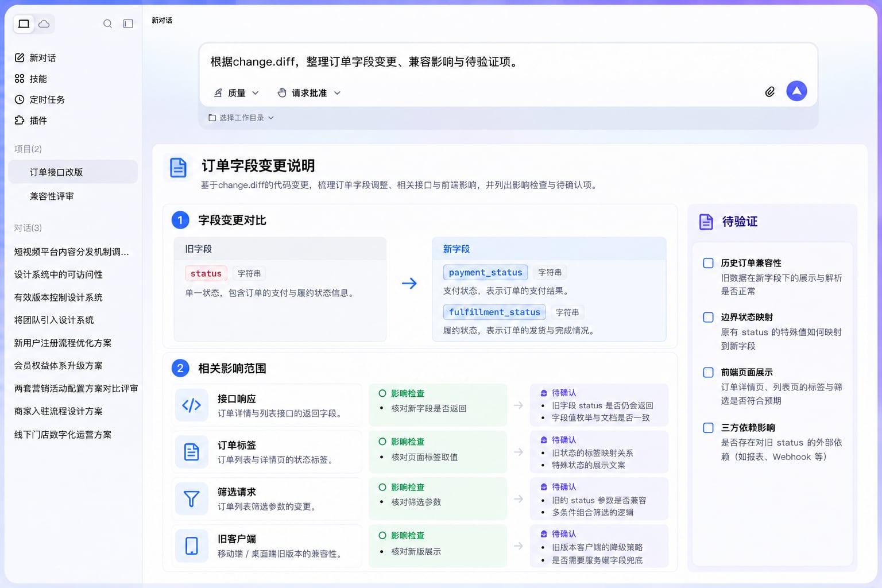Image resolution: width=882 pixels, height=588 pixels.
Task: Click the 待验证 panel document icon
Action: (706, 222)
